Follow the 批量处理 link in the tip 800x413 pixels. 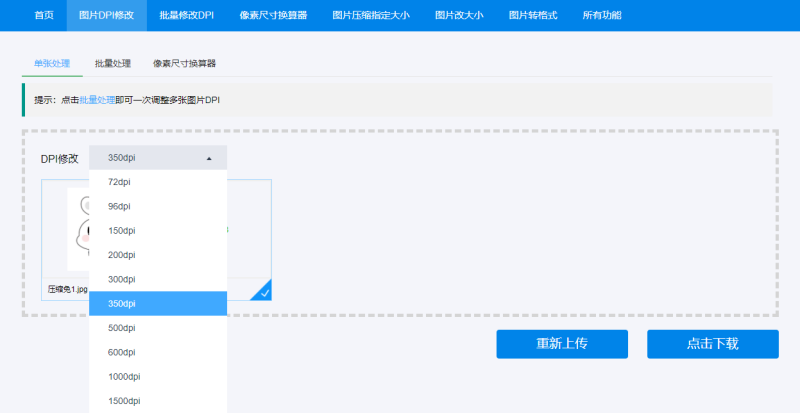97,100
